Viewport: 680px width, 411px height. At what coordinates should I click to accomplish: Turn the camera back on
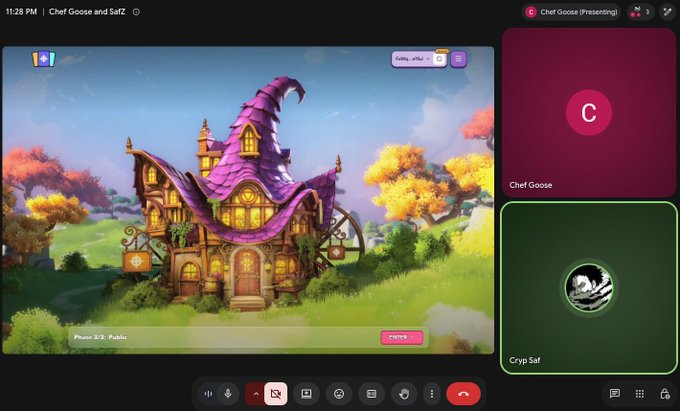click(x=275, y=394)
